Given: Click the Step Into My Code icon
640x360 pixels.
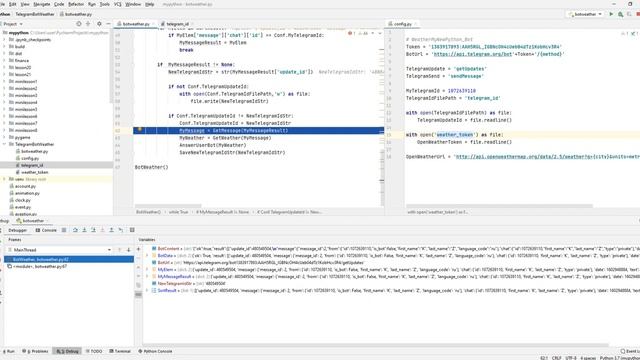Looking at the screenshot, I should click(x=93, y=230).
